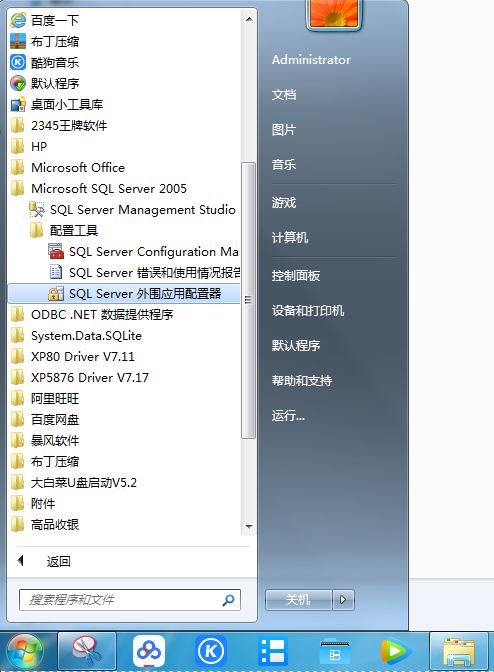Open 控制面板 from right pane
The width and height of the screenshot is (494, 672).
point(296,276)
